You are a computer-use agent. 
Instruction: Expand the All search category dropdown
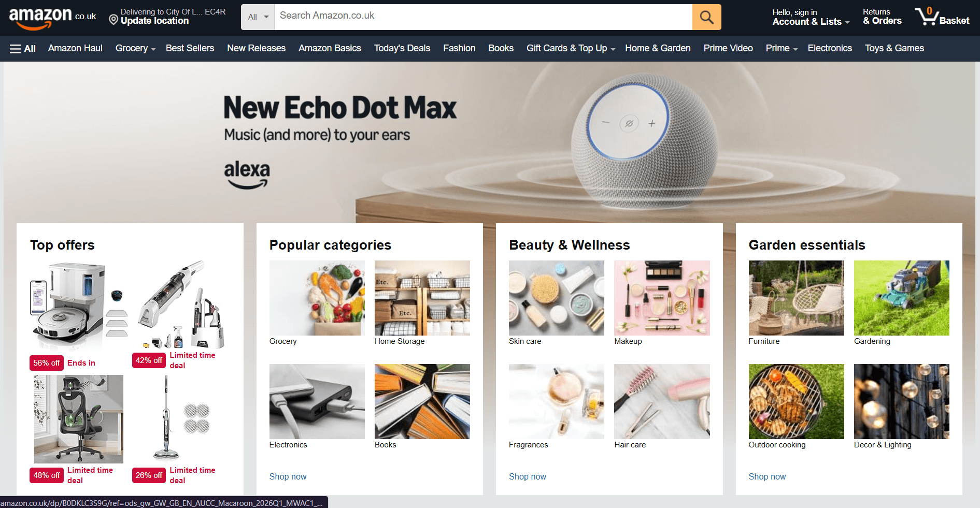pos(258,17)
